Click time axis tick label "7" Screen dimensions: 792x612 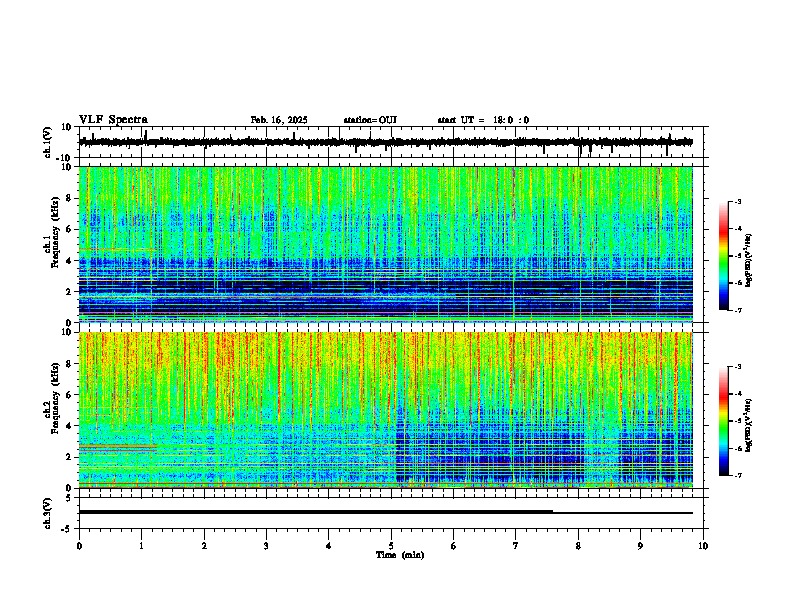(516, 546)
